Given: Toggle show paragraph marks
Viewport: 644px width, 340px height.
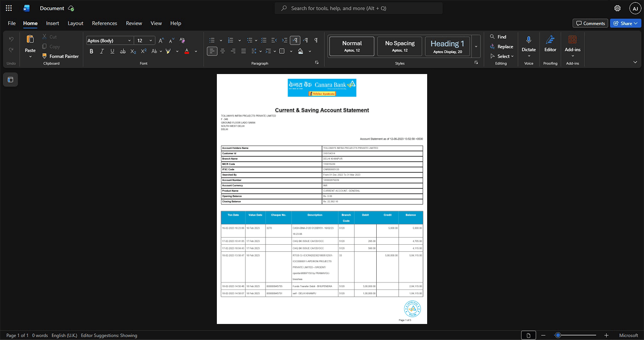Looking at the screenshot, I should (x=316, y=41).
